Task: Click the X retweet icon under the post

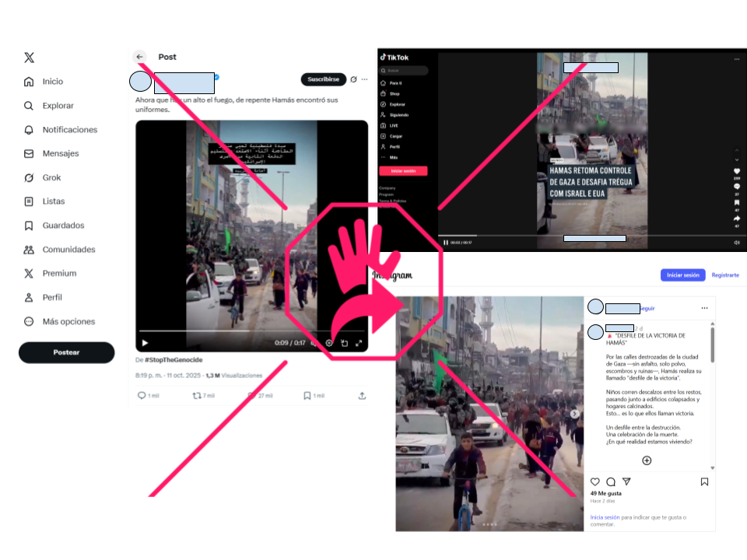Action: coord(197,396)
